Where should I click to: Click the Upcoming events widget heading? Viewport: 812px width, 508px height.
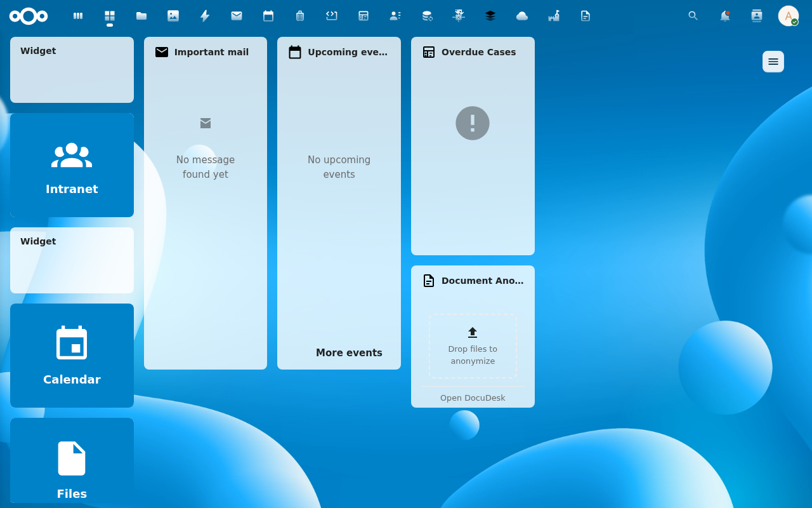(x=348, y=52)
